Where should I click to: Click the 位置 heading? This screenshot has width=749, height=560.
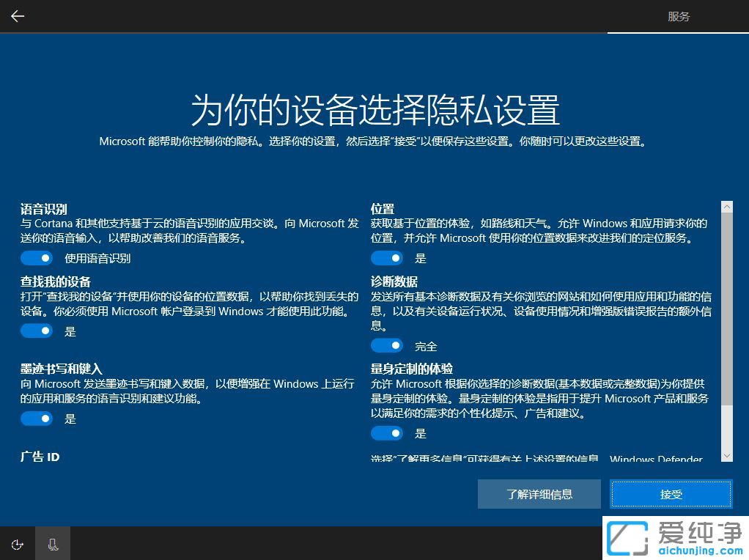382,209
